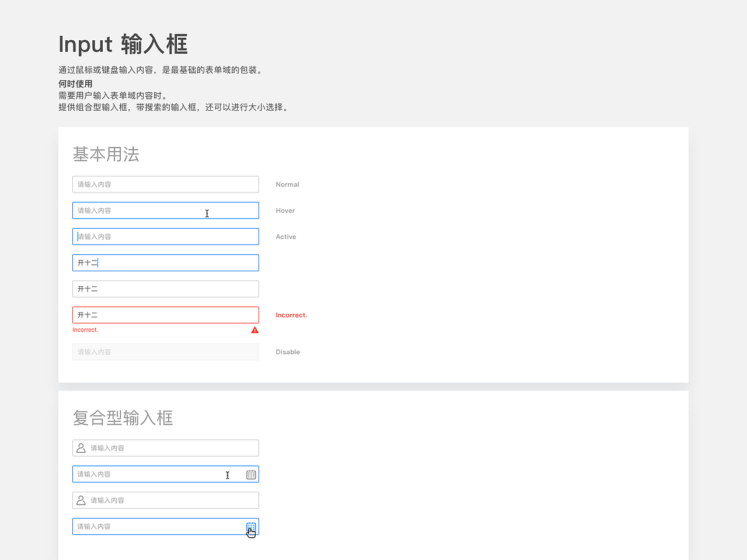Image resolution: width=747 pixels, height=560 pixels.
Task: Click the Disable label text
Action: pos(288,352)
